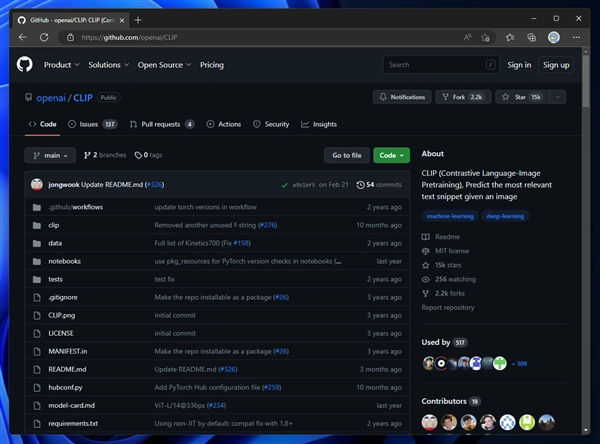The image size is (600, 444).
Task: Open browser Favorites list icon
Action: click(x=510, y=37)
